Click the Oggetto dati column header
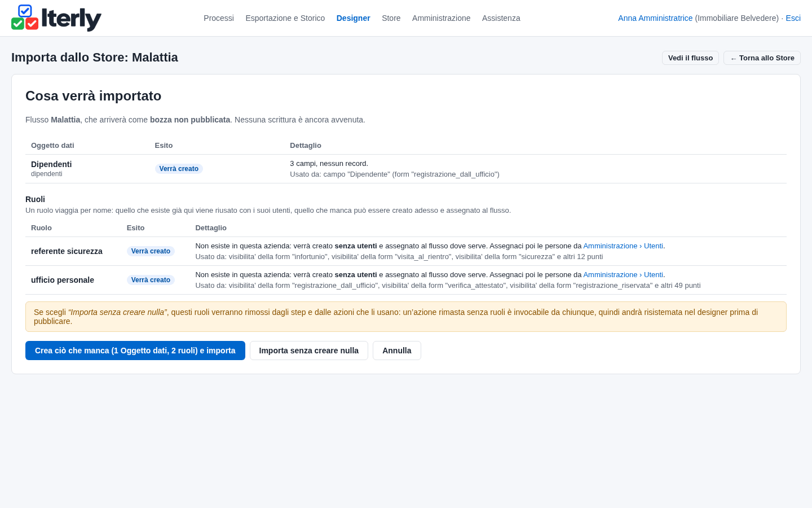This screenshot has width=812, height=508. tap(52, 146)
